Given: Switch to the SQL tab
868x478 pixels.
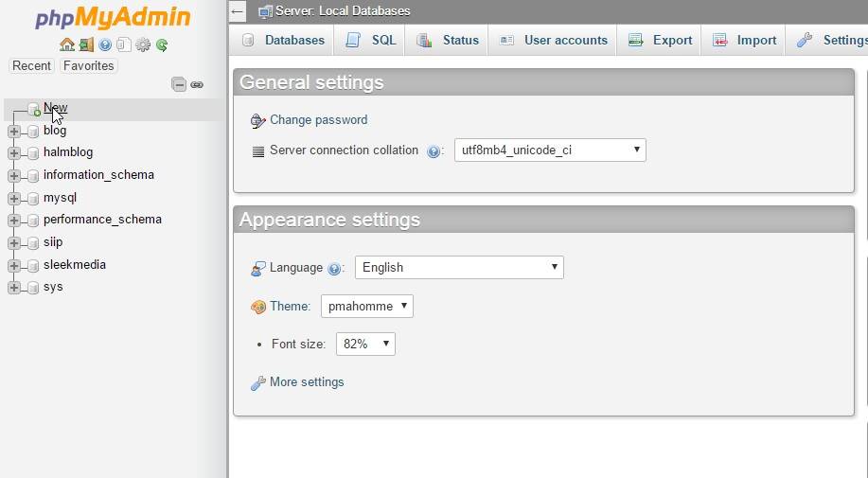Looking at the screenshot, I should [371, 40].
